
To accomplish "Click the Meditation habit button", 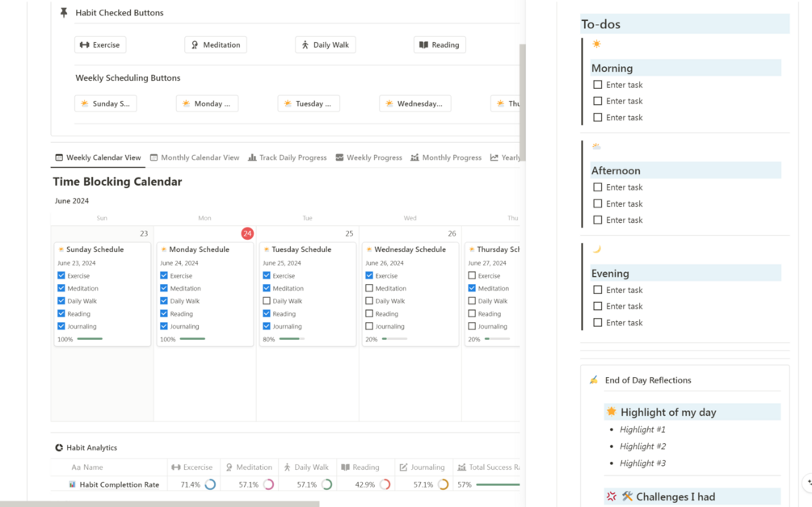I will coord(216,45).
